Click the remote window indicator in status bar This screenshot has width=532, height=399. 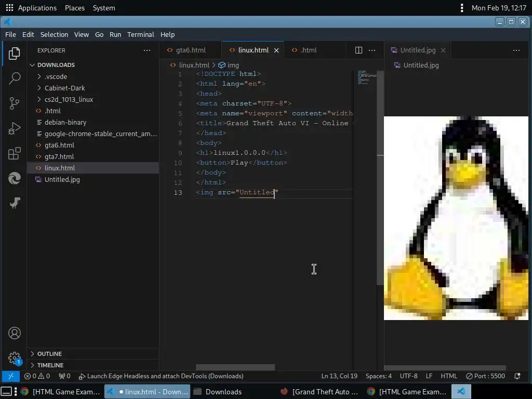(10, 376)
